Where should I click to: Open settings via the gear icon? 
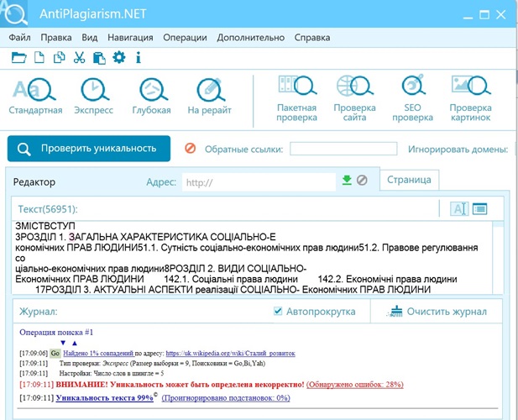119,57
